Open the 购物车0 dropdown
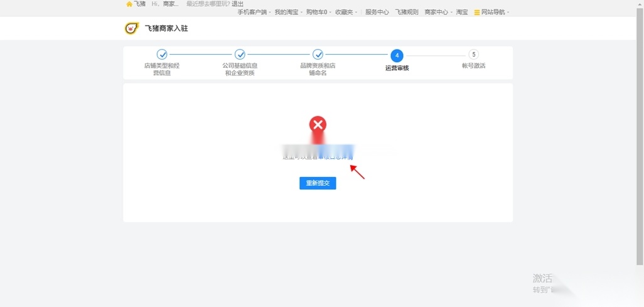 click(x=319, y=13)
